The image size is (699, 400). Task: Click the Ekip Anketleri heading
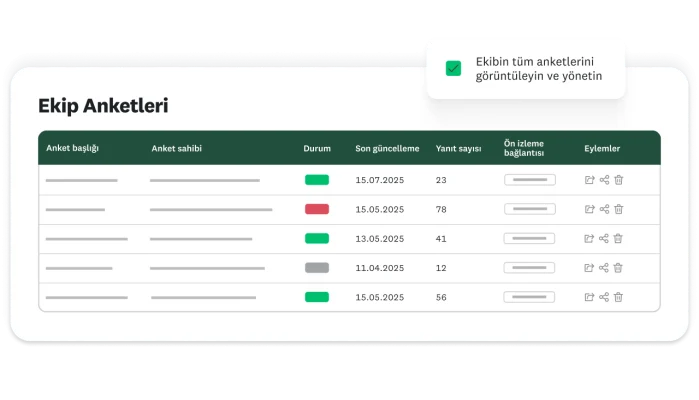[103, 106]
